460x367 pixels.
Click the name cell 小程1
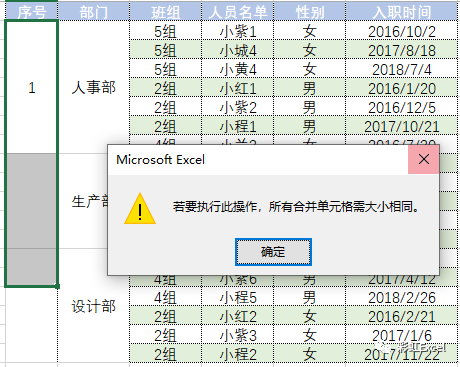(x=238, y=126)
